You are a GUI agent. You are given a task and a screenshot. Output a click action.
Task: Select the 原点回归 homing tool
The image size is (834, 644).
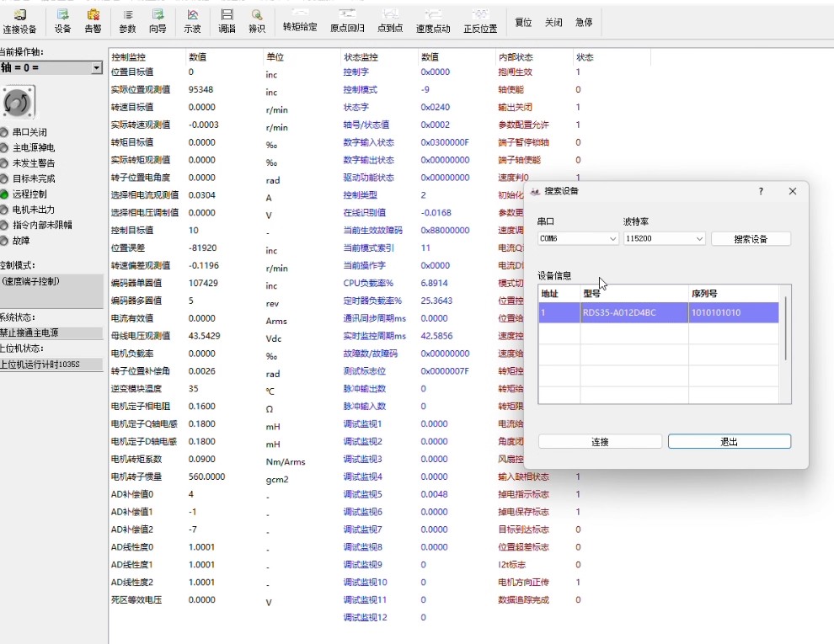pos(347,22)
